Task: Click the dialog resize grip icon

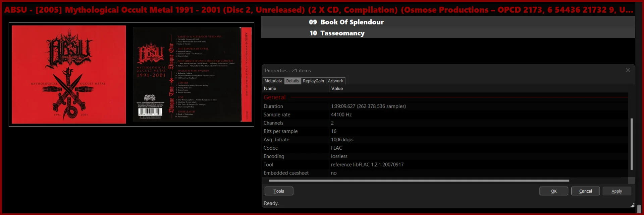Action: click(x=632, y=205)
